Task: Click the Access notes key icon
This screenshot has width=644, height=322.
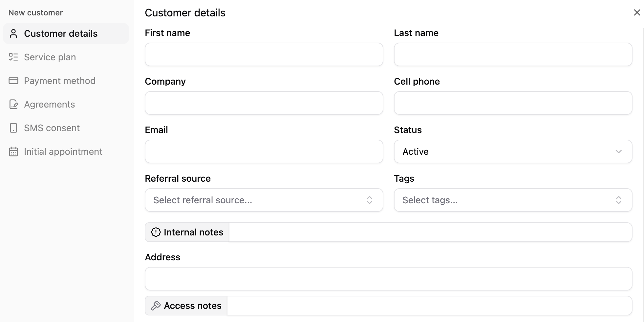Action: coord(156,306)
